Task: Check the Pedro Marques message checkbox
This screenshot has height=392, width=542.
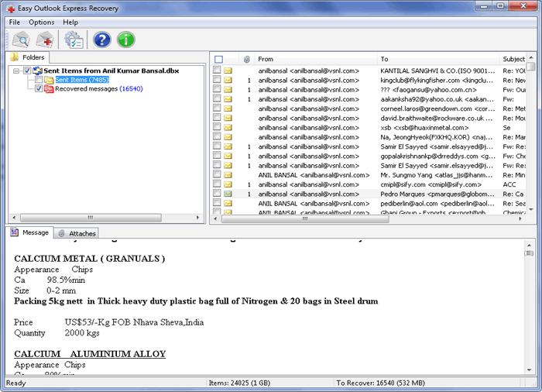Action: pos(217,194)
